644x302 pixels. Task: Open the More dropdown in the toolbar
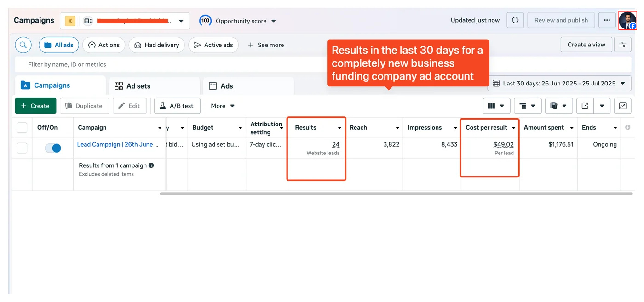point(223,106)
